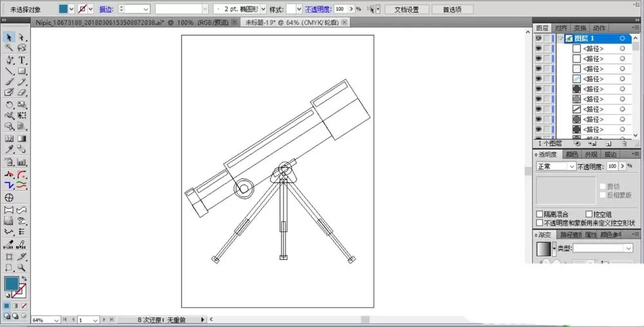644x327 pixels.
Task: Select the Line Segment tool
Action: (8, 71)
